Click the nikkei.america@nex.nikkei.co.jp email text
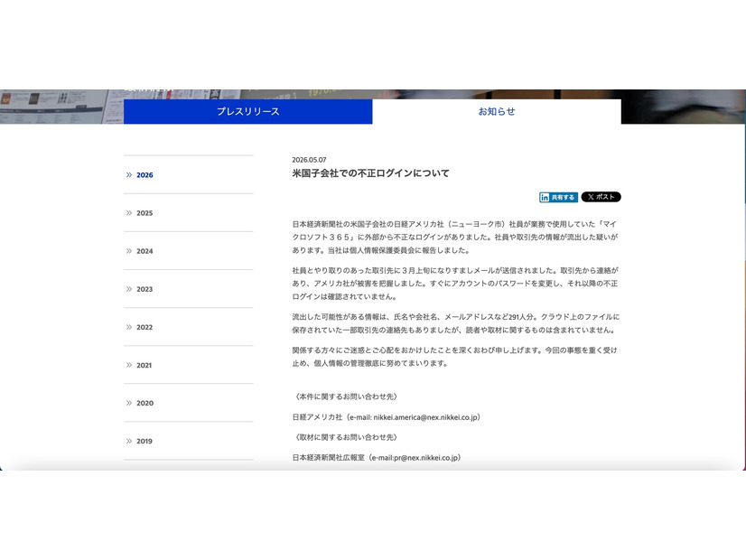The image size is (746, 560). [x=425, y=417]
